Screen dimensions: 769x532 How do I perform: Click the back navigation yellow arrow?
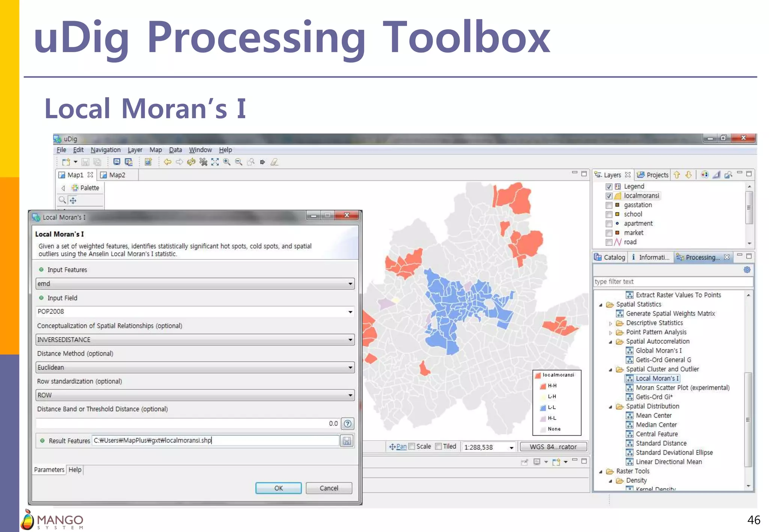tap(167, 162)
